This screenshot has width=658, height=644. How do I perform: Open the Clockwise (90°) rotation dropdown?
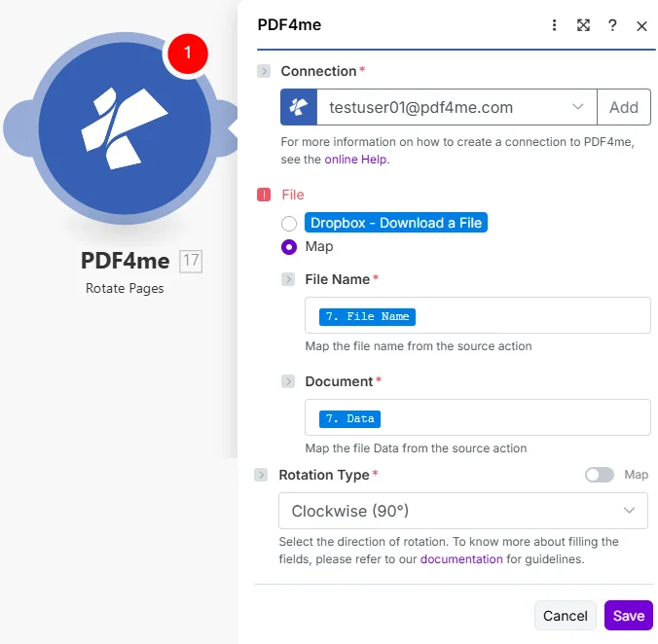[463, 511]
